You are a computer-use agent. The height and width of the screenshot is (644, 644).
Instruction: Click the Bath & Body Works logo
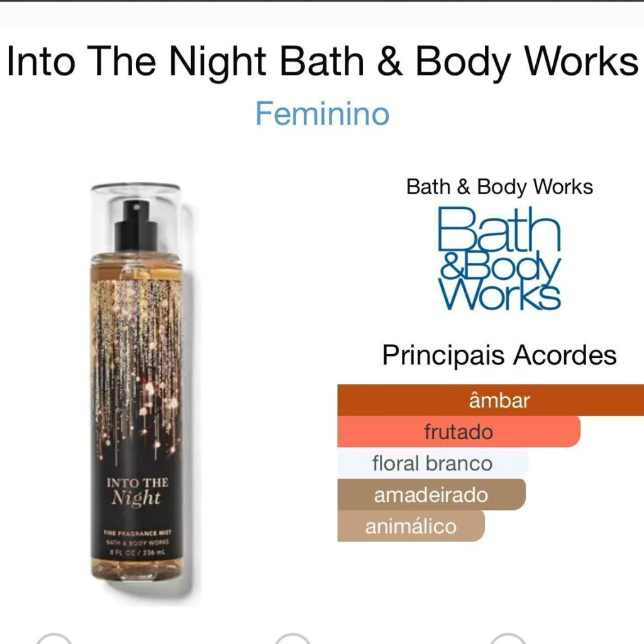click(x=499, y=258)
